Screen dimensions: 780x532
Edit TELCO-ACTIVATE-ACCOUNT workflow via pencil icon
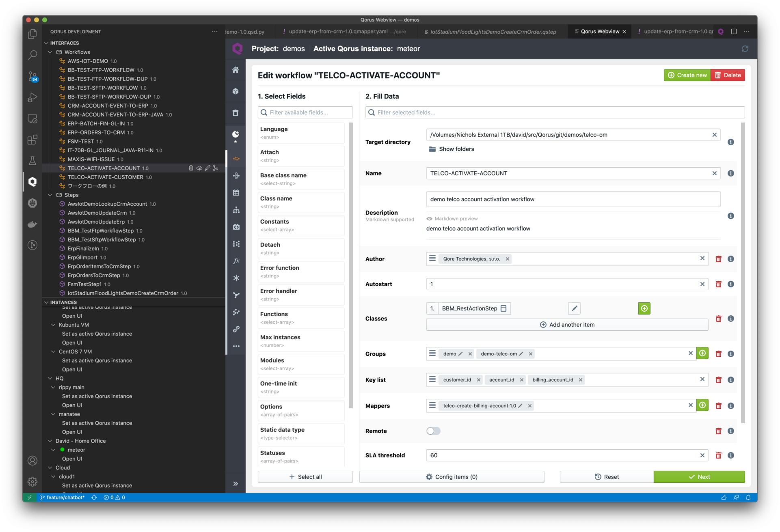[207, 168]
